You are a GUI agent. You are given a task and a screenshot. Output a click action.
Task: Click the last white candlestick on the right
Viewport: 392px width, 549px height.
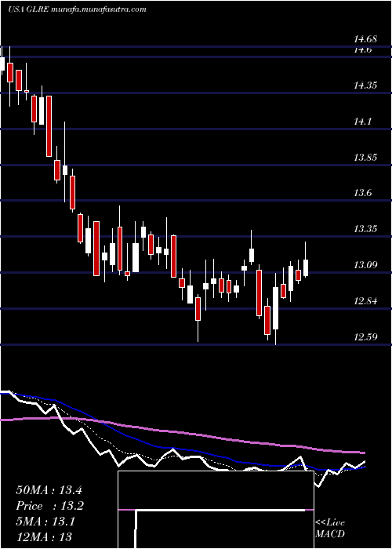306,260
